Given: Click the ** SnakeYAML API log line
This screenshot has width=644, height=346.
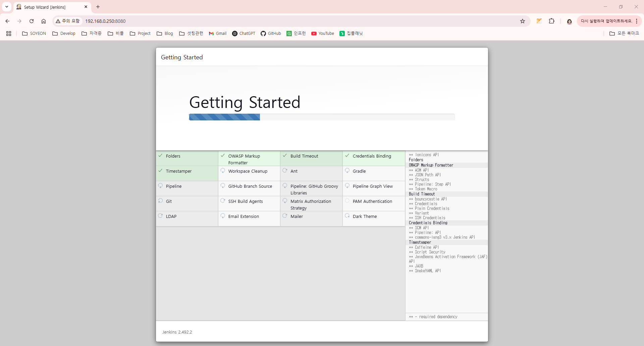Looking at the screenshot, I should pos(425,271).
